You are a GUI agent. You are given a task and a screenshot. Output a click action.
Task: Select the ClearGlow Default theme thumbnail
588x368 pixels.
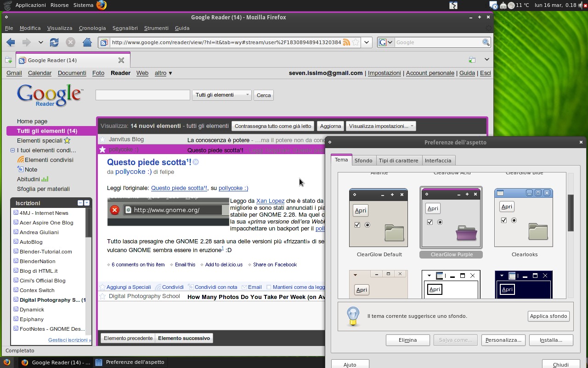tap(379, 218)
